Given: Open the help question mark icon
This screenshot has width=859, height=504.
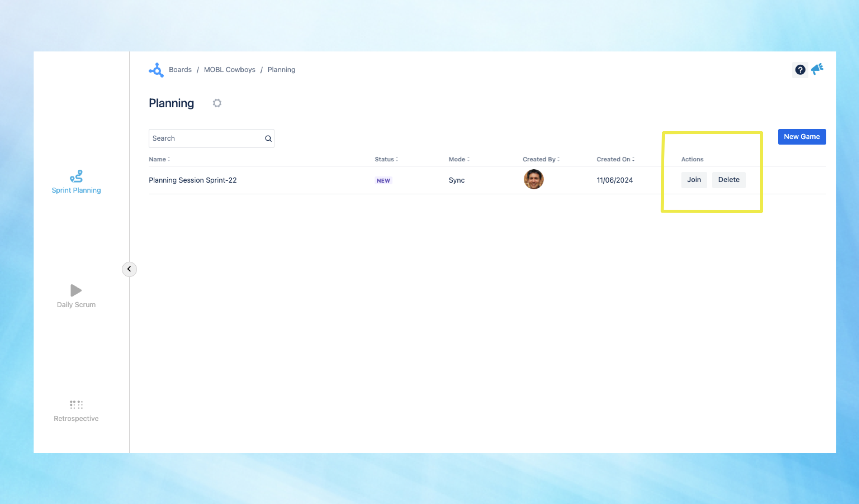Looking at the screenshot, I should [800, 70].
